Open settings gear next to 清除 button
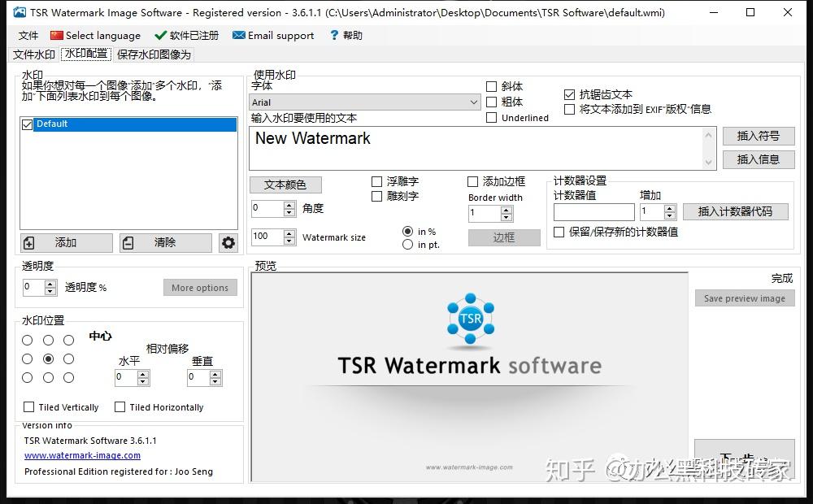Image resolution: width=813 pixels, height=504 pixels. (228, 243)
